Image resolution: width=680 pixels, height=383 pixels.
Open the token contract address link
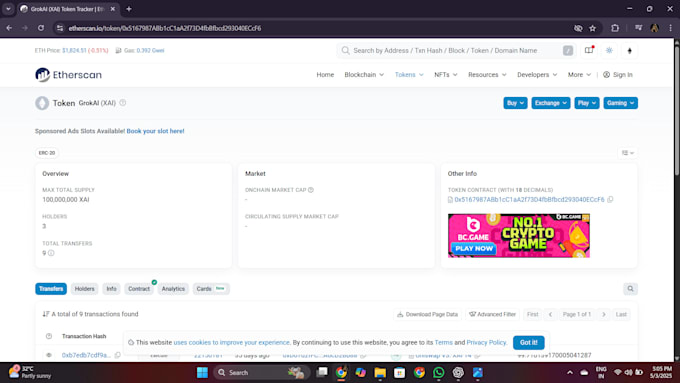click(529, 200)
